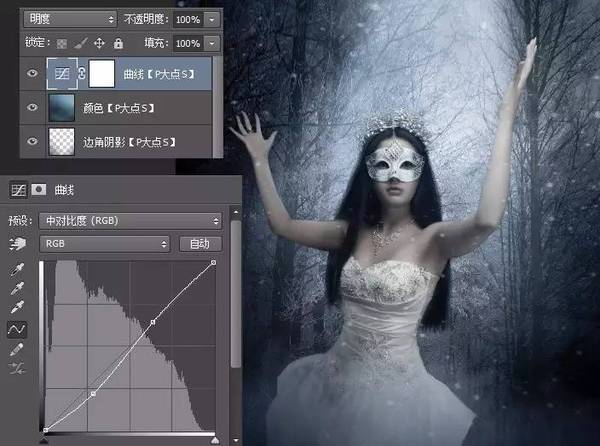600x446 pixels.
Task: Click the layers panel scrollbar
Action: tap(217, 106)
